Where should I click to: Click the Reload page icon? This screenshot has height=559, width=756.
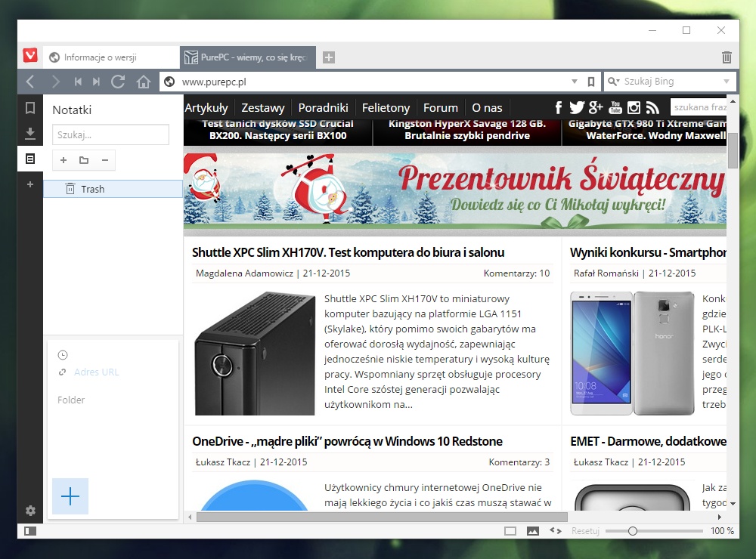(118, 82)
